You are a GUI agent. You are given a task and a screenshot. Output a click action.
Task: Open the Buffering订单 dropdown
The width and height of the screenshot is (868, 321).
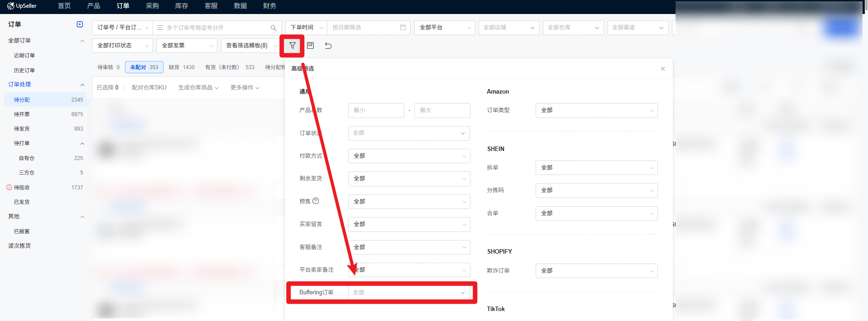click(409, 293)
